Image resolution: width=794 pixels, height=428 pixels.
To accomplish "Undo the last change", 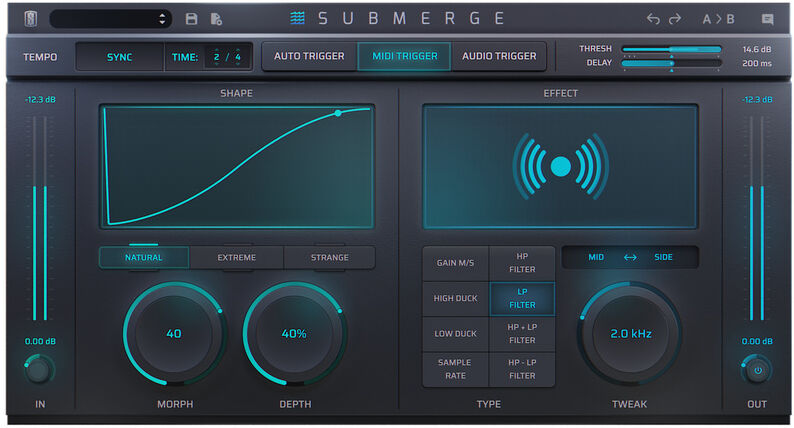I will coord(653,19).
